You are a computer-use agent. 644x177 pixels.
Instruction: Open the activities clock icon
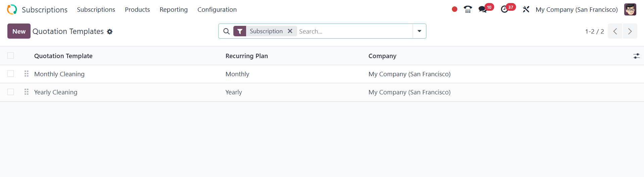click(x=504, y=9)
